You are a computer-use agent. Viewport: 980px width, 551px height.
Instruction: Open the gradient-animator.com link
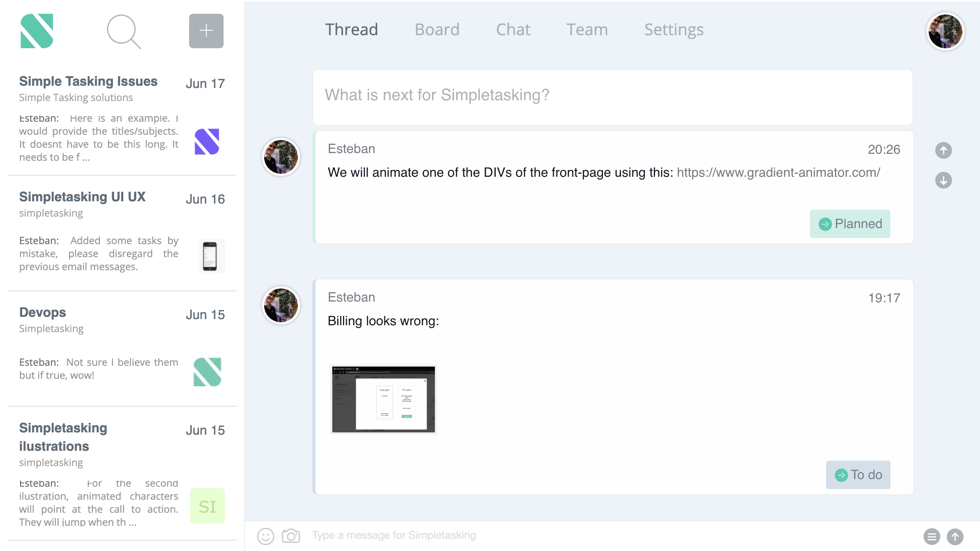[778, 173]
